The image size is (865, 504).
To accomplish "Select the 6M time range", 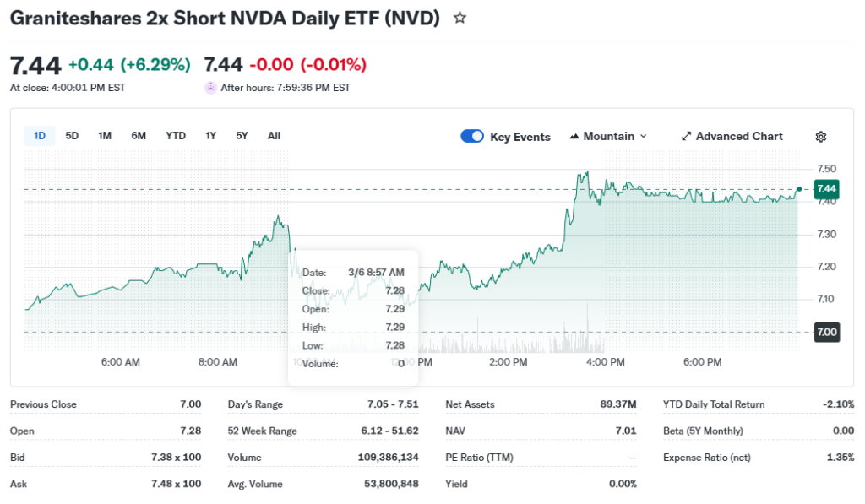I will click(139, 136).
